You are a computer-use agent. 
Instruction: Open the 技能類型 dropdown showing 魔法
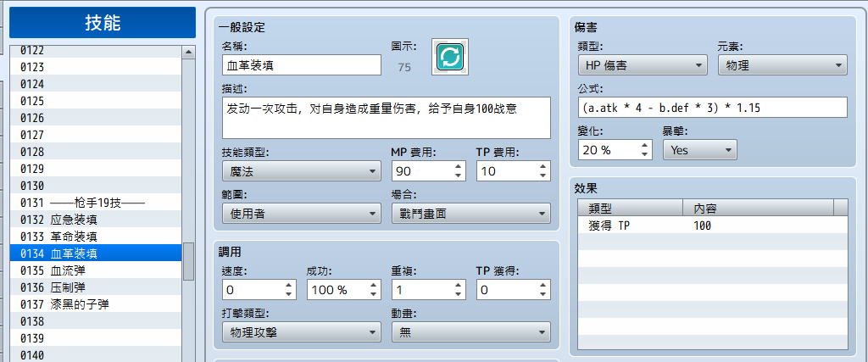(x=302, y=171)
